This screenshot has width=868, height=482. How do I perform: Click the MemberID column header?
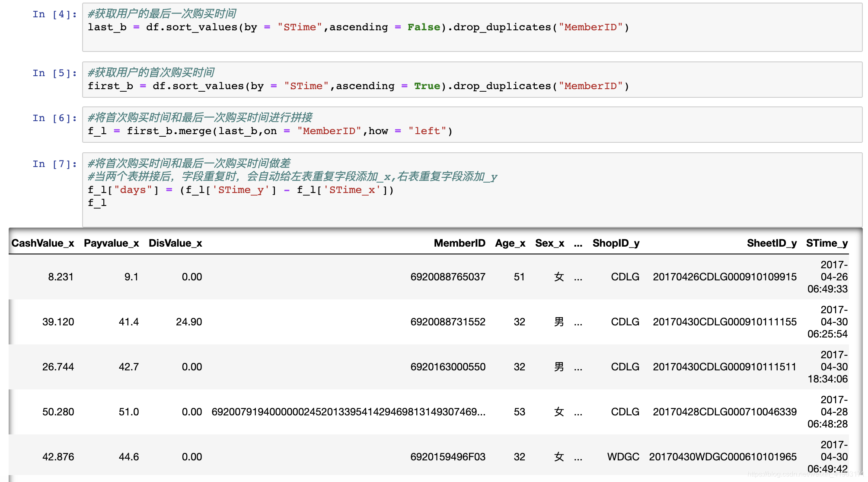459,243
